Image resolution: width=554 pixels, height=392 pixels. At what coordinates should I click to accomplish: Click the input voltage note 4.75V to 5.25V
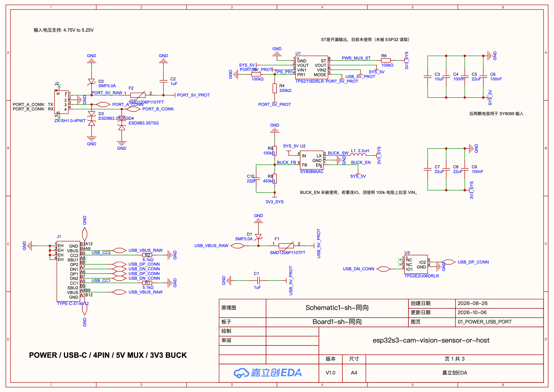64,30
